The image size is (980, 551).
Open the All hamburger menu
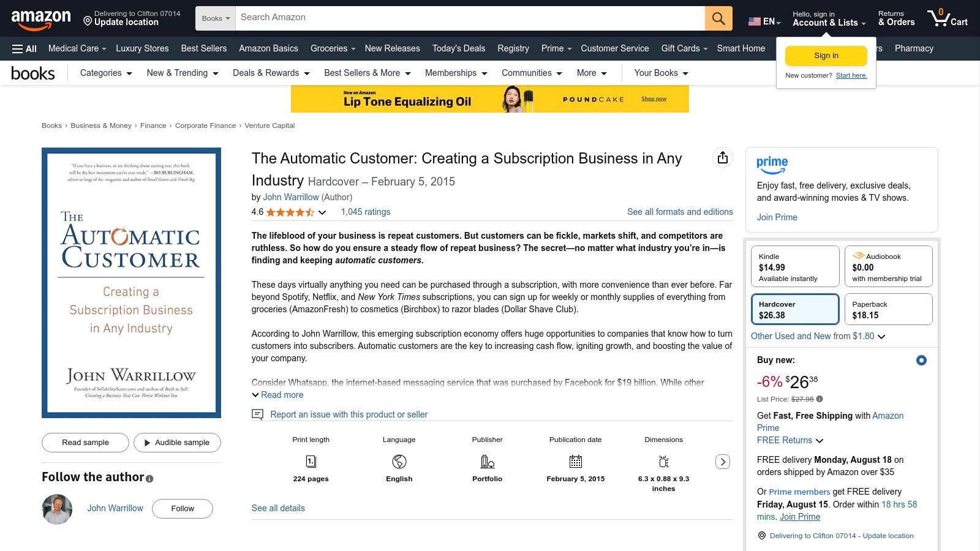pyautogui.click(x=24, y=48)
